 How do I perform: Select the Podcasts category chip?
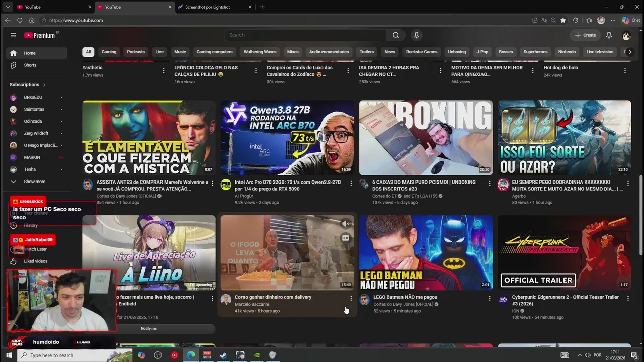click(x=136, y=52)
